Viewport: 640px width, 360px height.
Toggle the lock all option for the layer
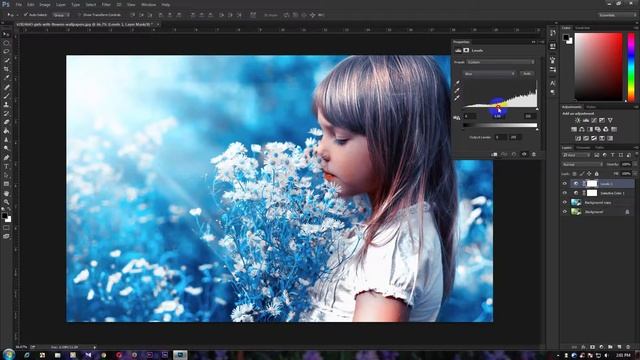pyautogui.click(x=597, y=174)
